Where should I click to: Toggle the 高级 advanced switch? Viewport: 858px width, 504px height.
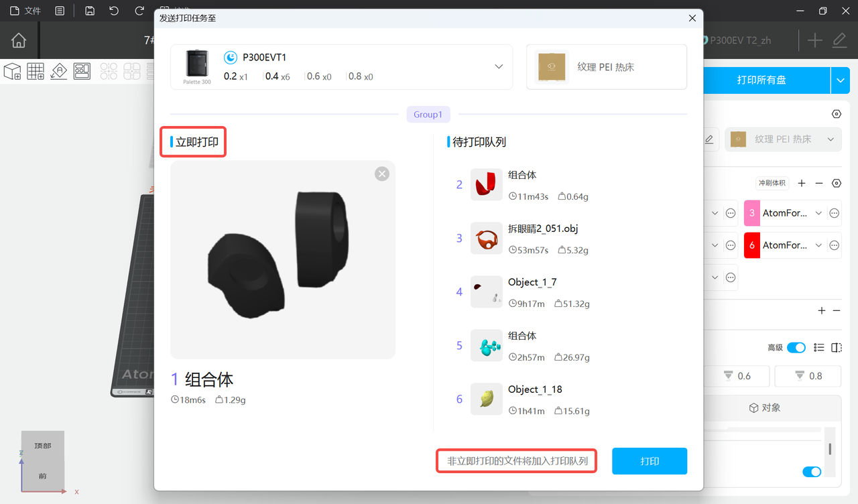796,347
